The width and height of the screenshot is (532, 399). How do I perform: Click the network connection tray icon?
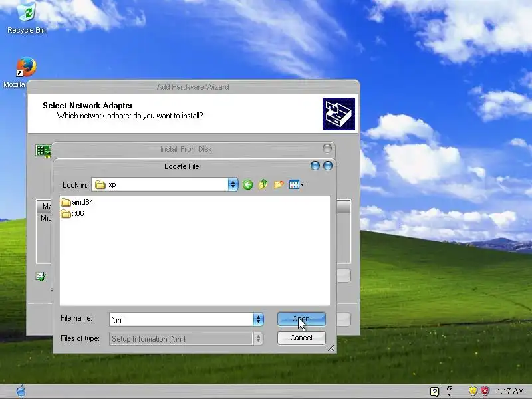(450, 391)
